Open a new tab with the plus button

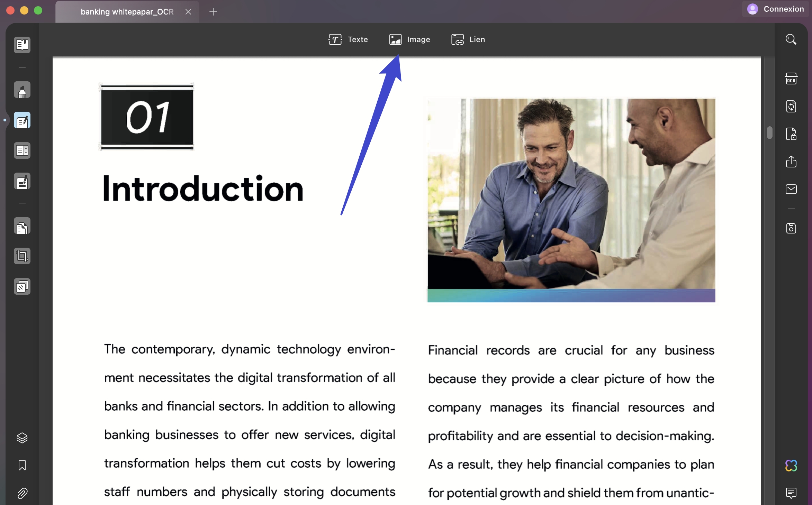pyautogui.click(x=213, y=11)
